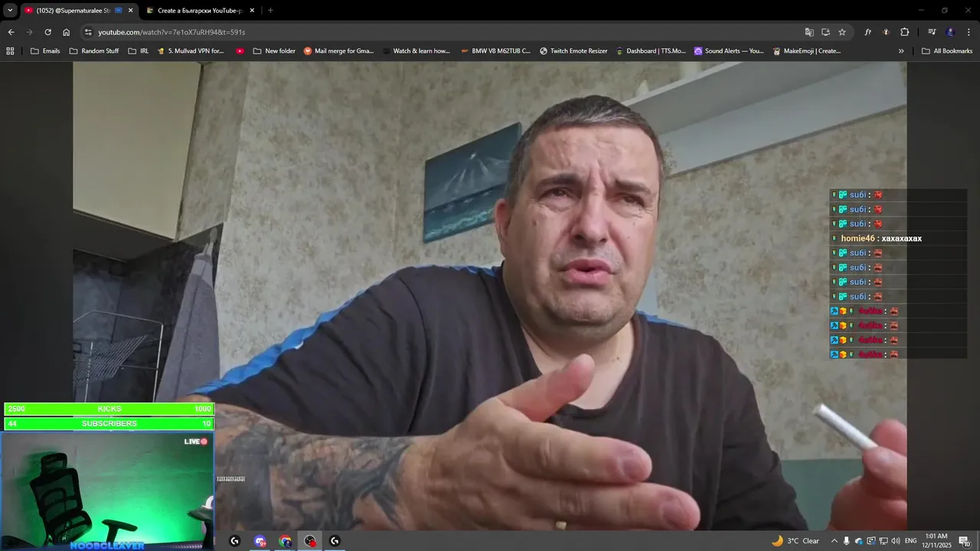
Task: Open the orange extension beside 'f?' icon
Action: tap(886, 32)
